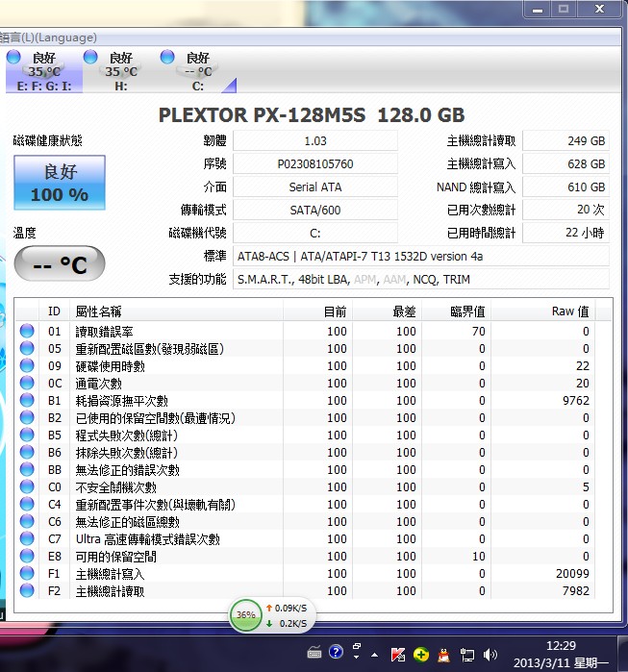Click status circle for attribute 0C
The image size is (628, 672).
[27, 383]
